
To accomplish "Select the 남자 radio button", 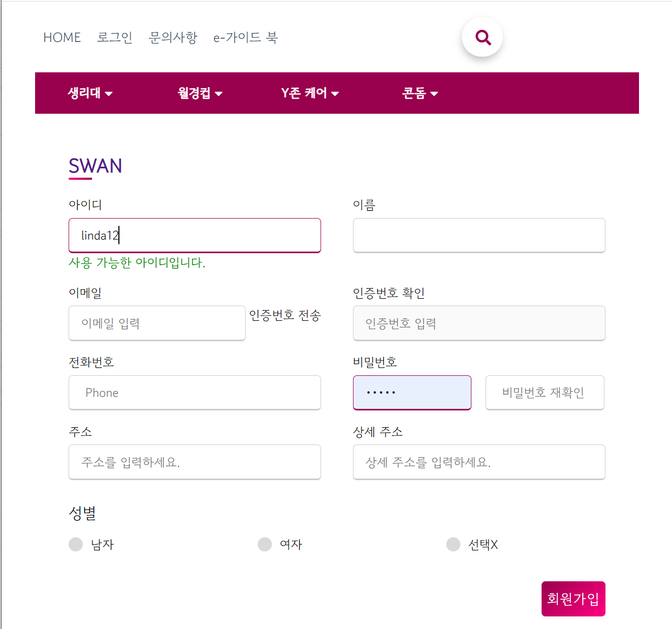I will (76, 545).
